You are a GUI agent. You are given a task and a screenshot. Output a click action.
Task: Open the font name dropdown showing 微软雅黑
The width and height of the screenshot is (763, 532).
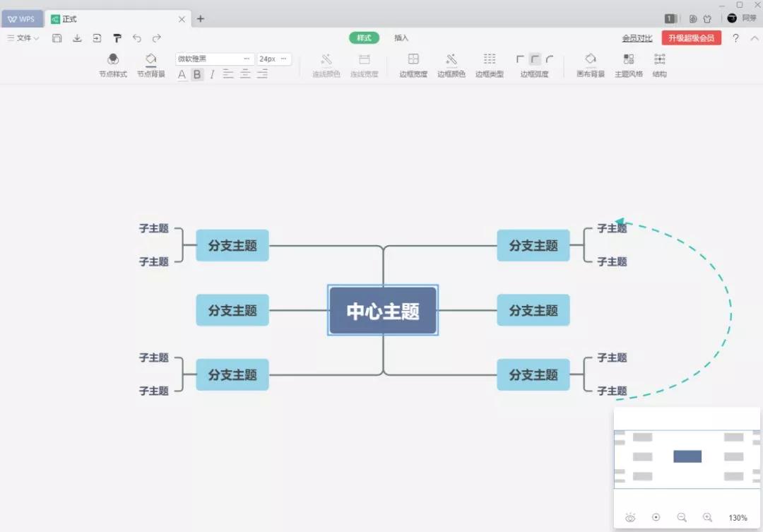point(214,59)
